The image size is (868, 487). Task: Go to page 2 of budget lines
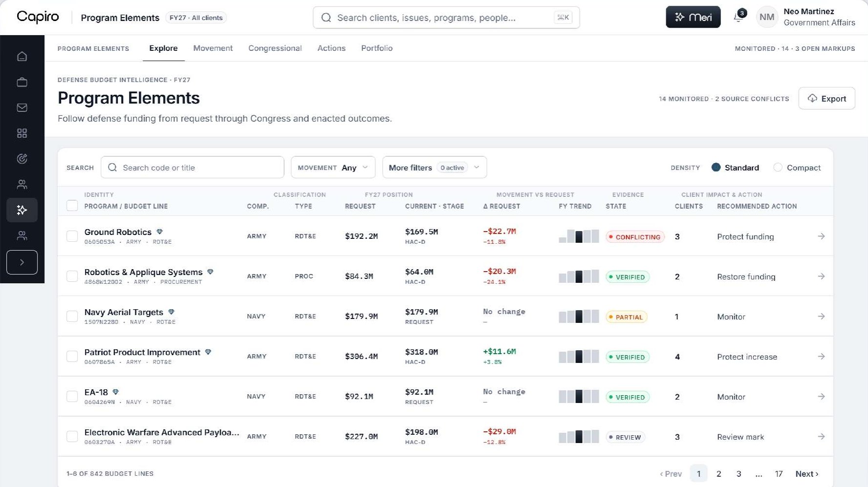tap(718, 474)
